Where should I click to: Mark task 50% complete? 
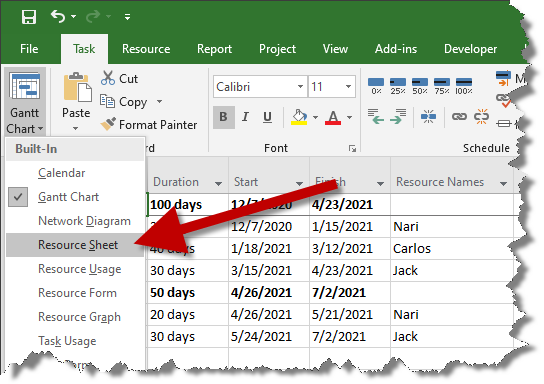coord(420,86)
